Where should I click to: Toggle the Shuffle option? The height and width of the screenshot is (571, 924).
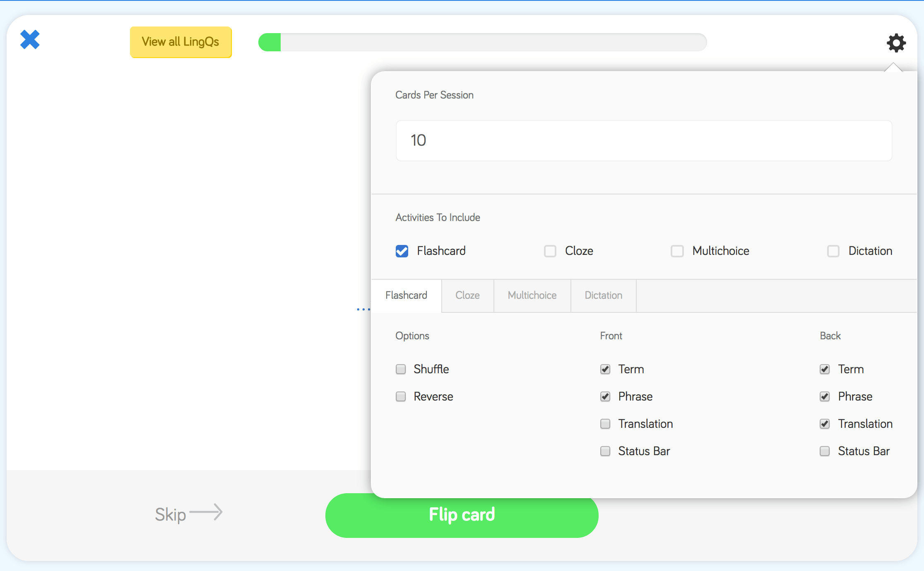pos(401,369)
